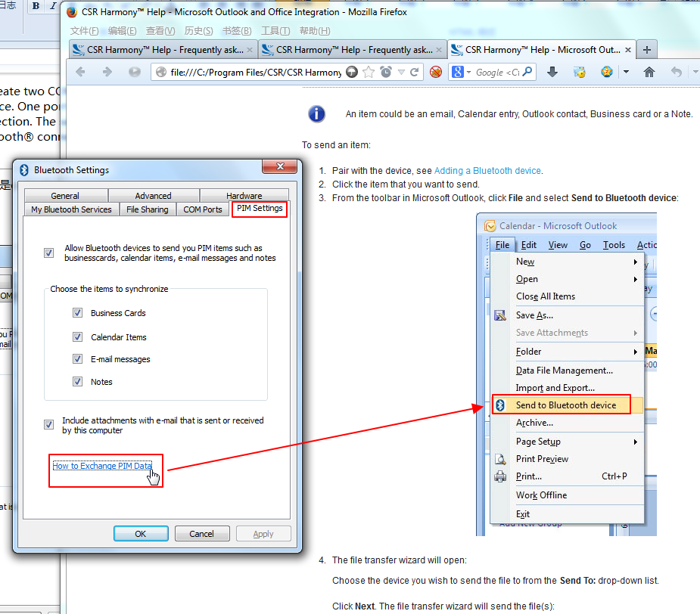Image resolution: width=700 pixels, height=614 pixels.
Task: Open dropdown arrow next to undo icon
Action: (695, 72)
